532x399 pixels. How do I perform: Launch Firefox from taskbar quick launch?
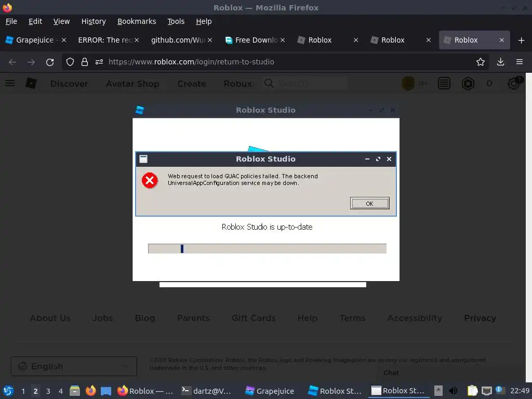[x=90, y=391]
